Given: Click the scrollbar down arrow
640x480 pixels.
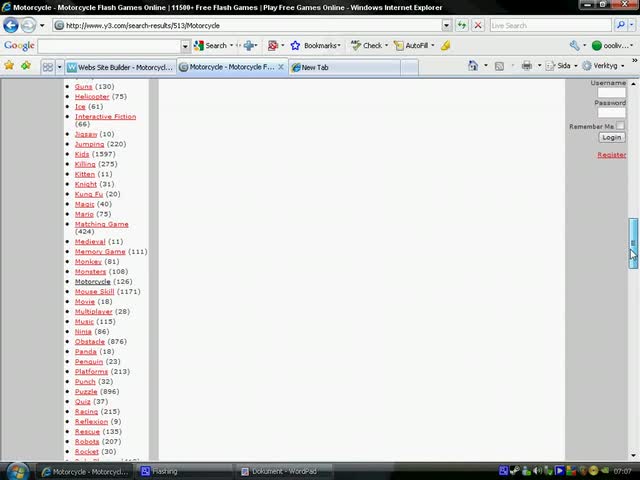Looking at the screenshot, I should 633,456.
